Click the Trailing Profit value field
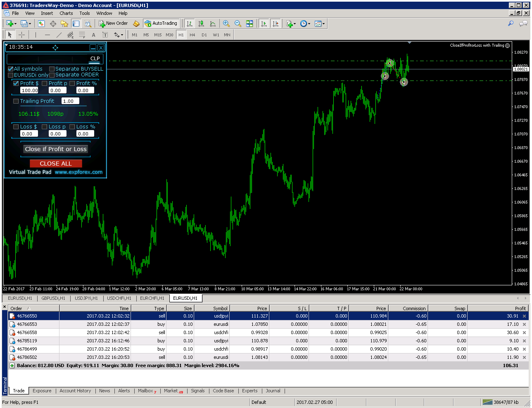 70,101
